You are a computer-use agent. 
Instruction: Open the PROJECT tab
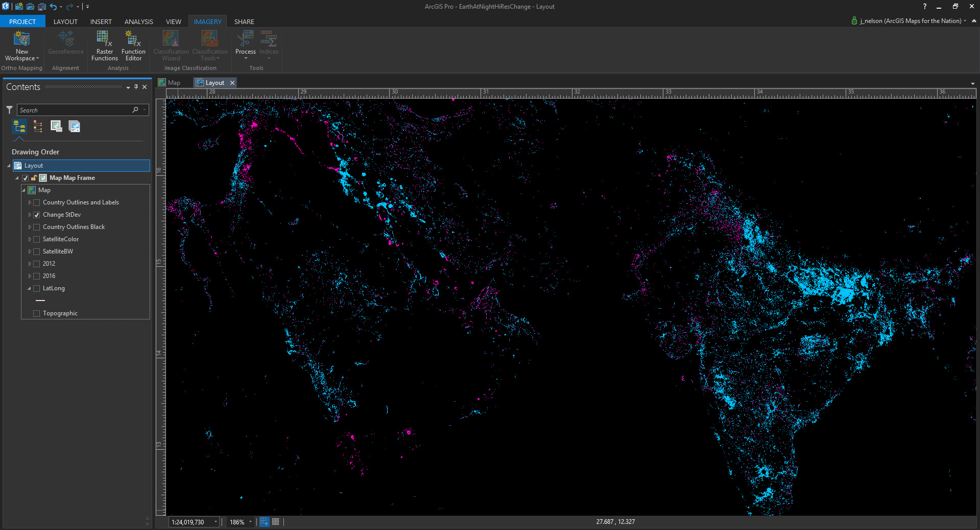(22, 21)
